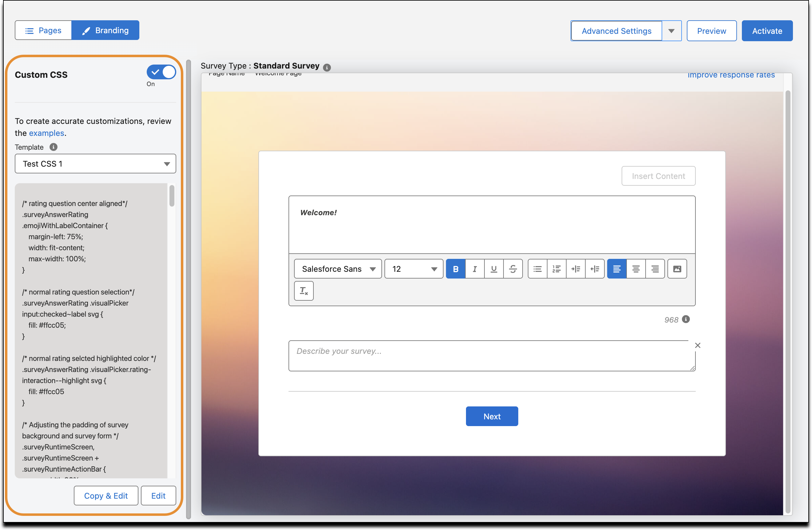Click the character count info icon

(685, 319)
